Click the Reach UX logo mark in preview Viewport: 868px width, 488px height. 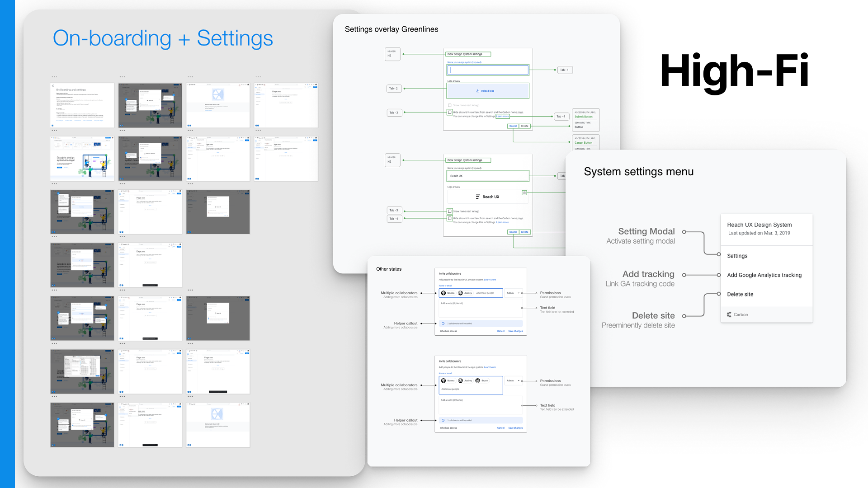tap(477, 197)
